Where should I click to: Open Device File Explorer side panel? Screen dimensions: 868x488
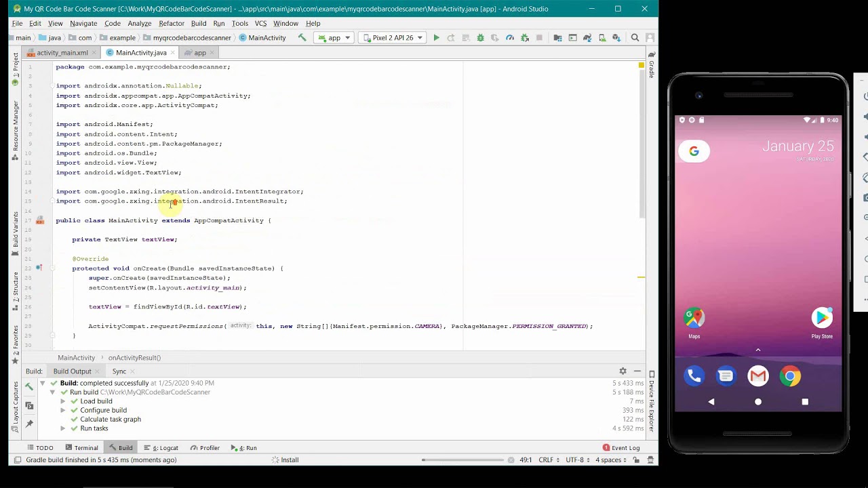pyautogui.click(x=652, y=401)
